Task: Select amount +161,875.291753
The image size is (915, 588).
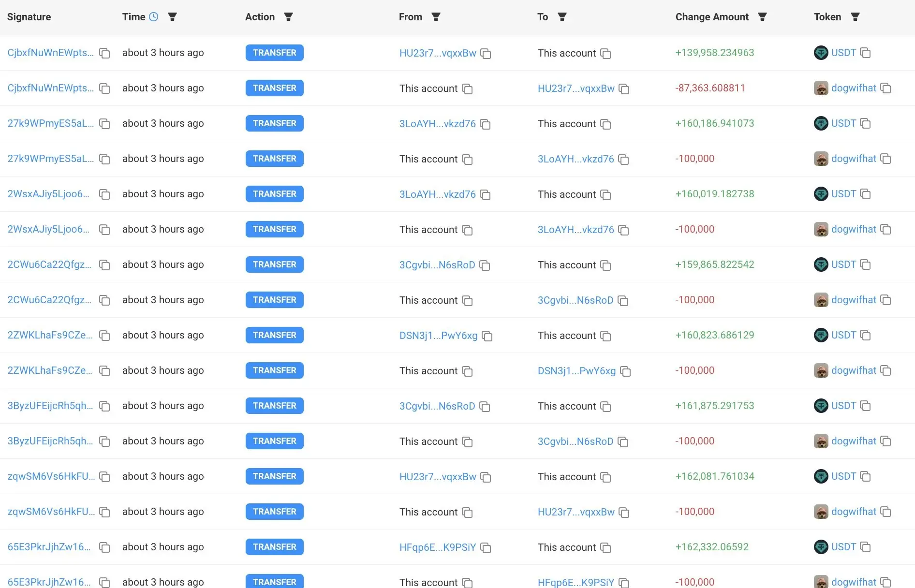Action: click(715, 406)
